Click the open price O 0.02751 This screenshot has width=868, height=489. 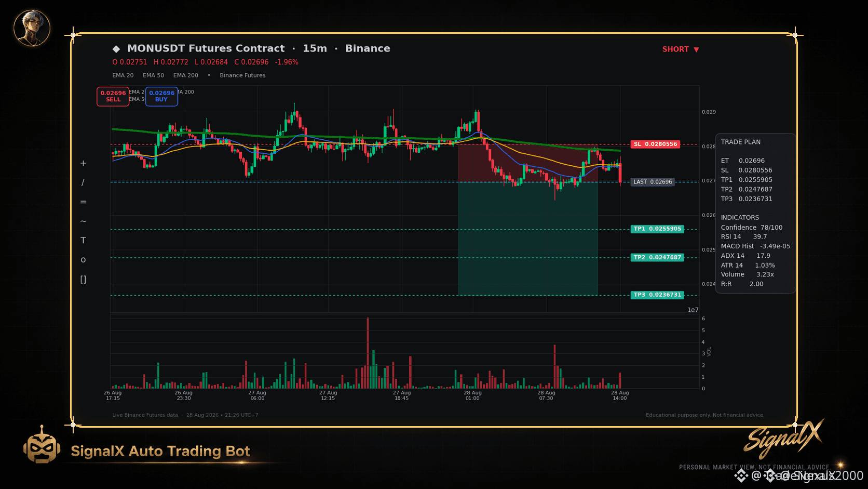pyautogui.click(x=130, y=62)
